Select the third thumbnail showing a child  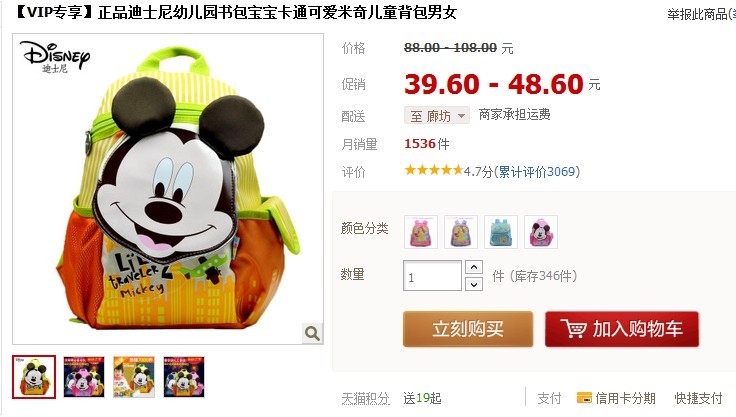click(x=134, y=377)
